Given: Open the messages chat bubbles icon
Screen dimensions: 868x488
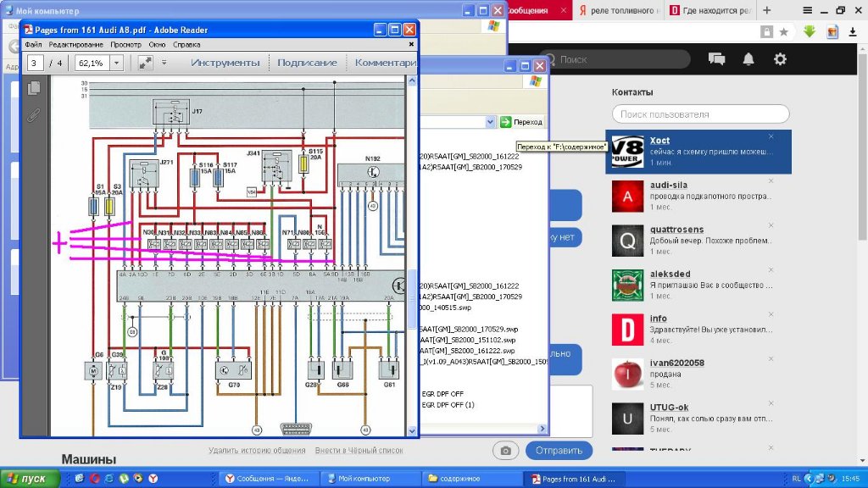Looking at the screenshot, I should [x=716, y=58].
